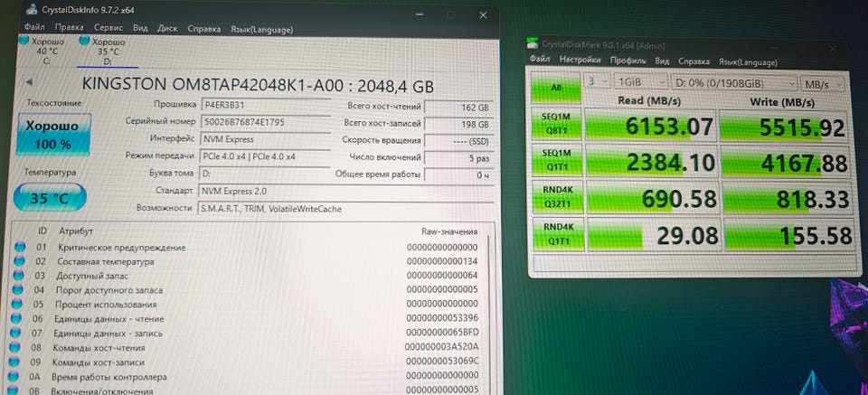The image size is (868, 395).
Task: Click the standard field NVM Express 2.0
Action: pyautogui.click(x=346, y=191)
